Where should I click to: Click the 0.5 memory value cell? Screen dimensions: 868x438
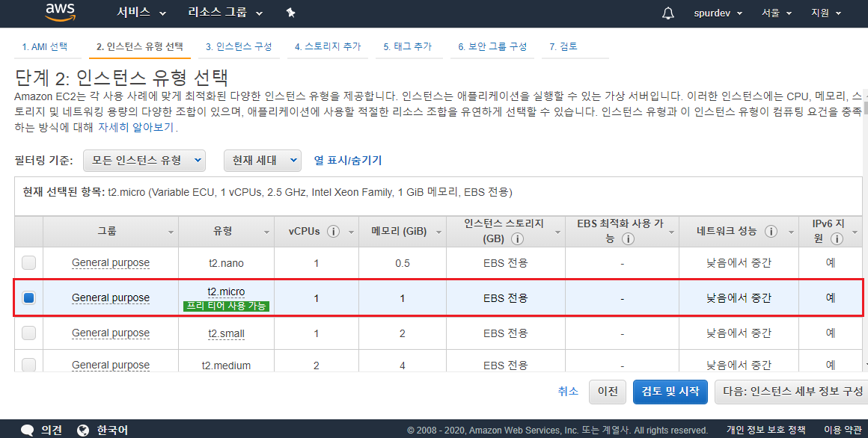(403, 263)
